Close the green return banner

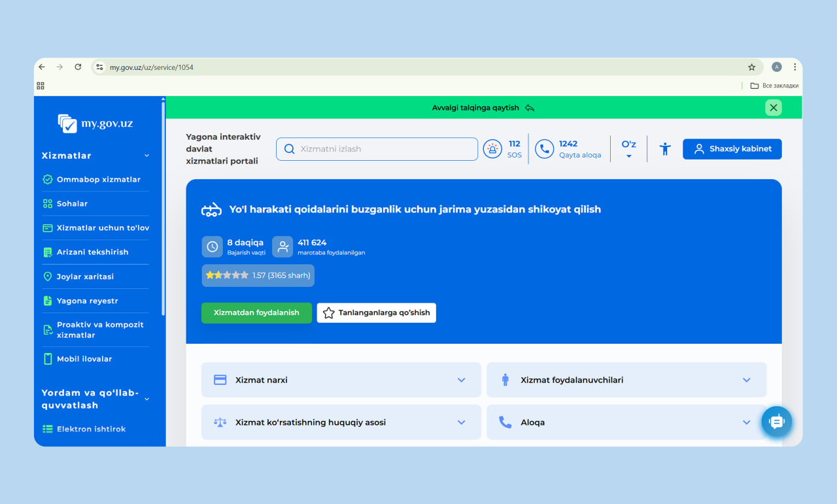coord(774,108)
